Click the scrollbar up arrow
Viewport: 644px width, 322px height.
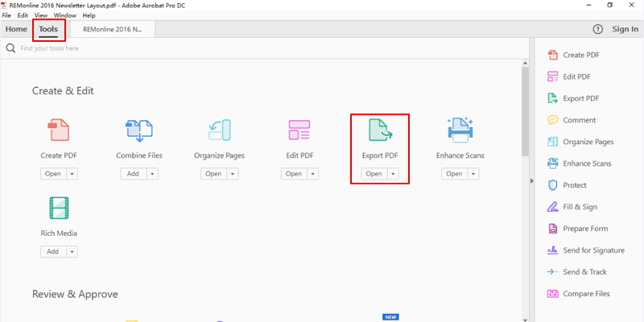point(525,64)
